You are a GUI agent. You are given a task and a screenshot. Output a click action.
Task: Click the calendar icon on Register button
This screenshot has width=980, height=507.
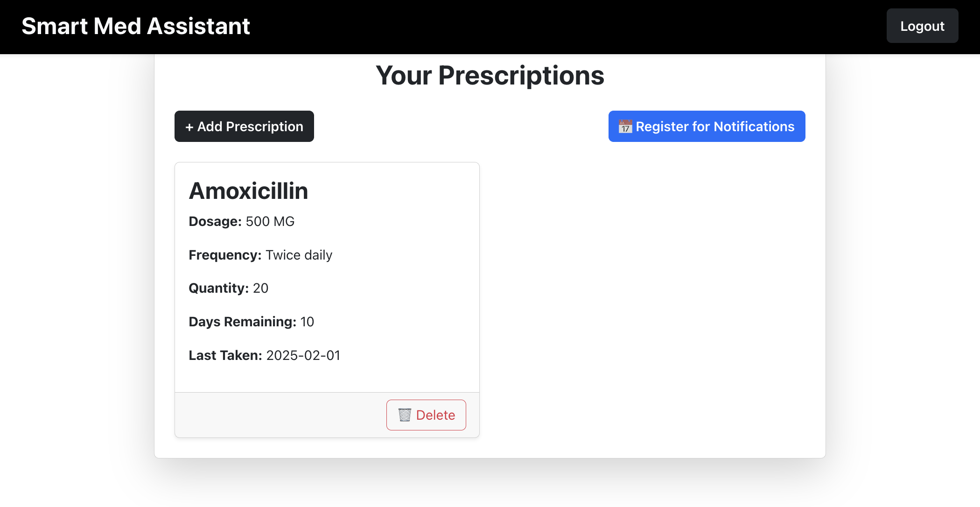click(625, 127)
